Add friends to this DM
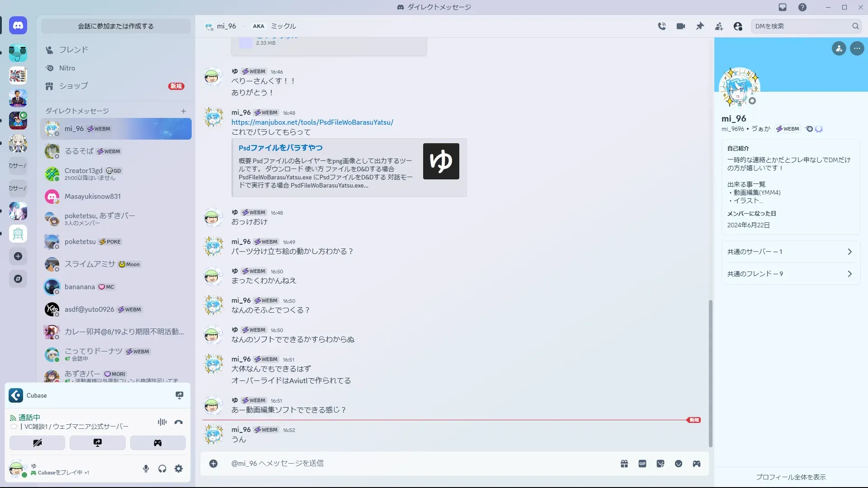 (719, 26)
